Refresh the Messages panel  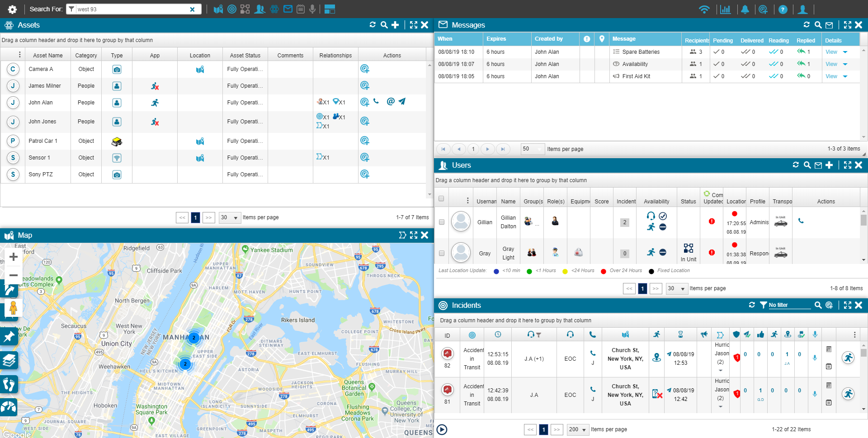pos(807,25)
